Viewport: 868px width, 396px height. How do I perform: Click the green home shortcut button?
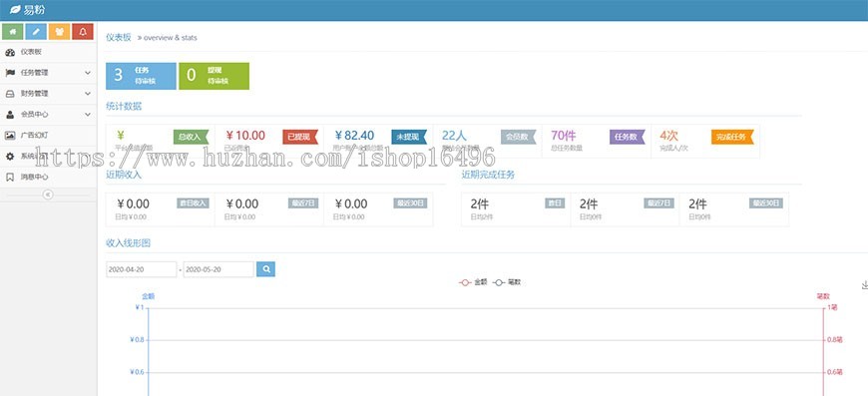(13, 32)
